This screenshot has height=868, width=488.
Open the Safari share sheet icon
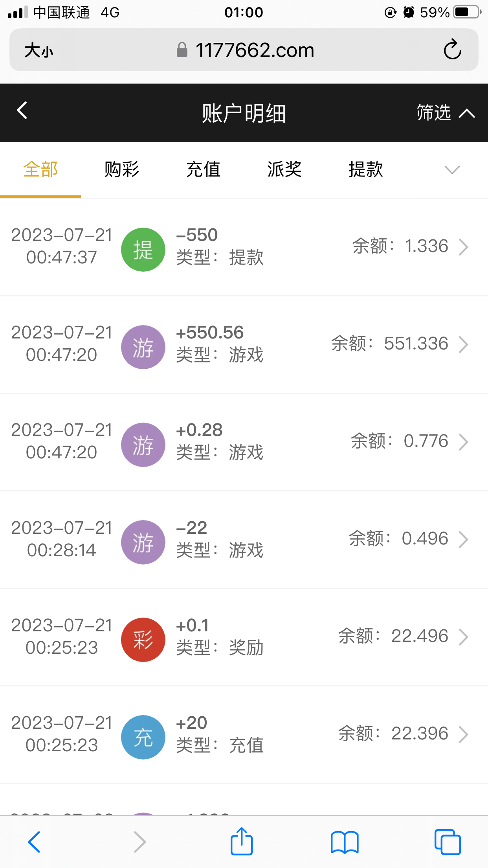point(241,842)
